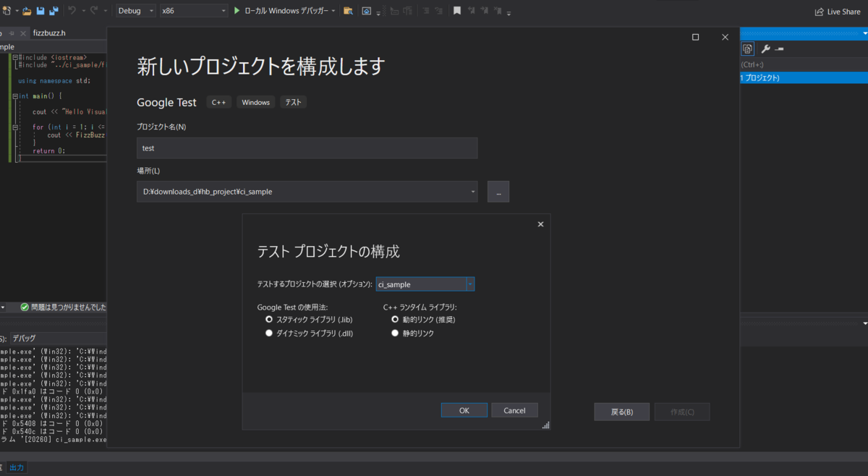Image resolution: width=868 pixels, height=476 pixels.
Task: Click the screenshot-style icon after Find in Files
Action: click(x=367, y=11)
